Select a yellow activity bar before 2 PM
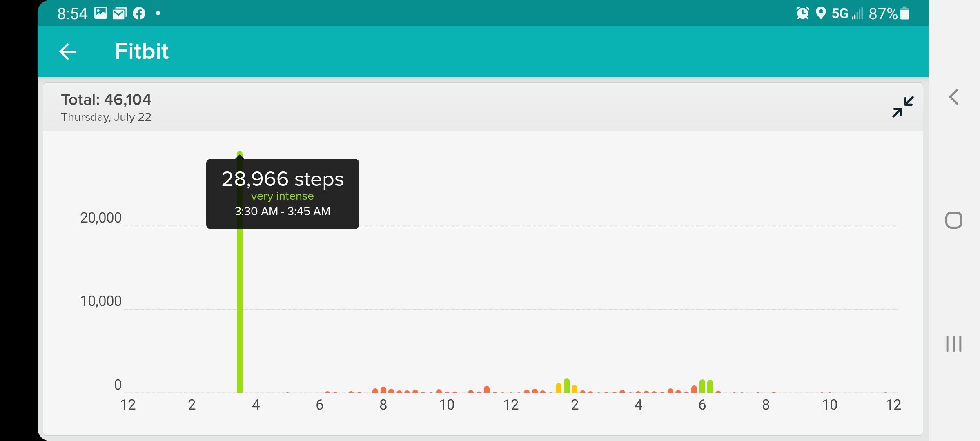 coord(558,388)
